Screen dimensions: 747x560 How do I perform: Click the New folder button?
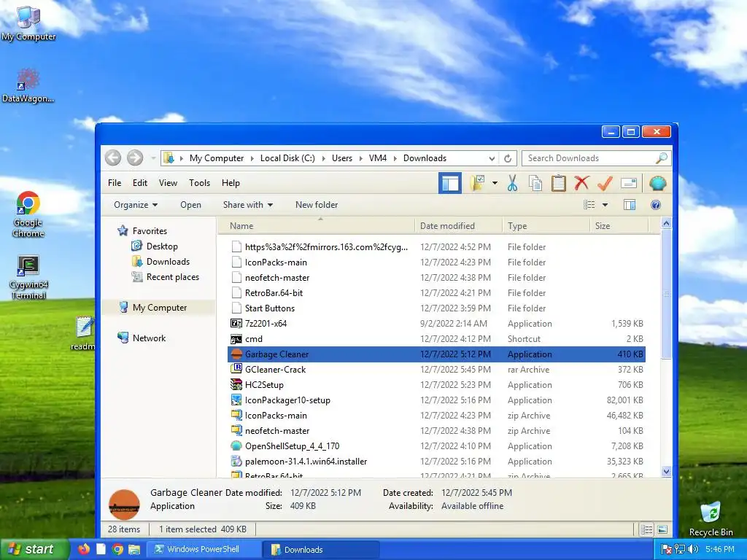tap(317, 205)
